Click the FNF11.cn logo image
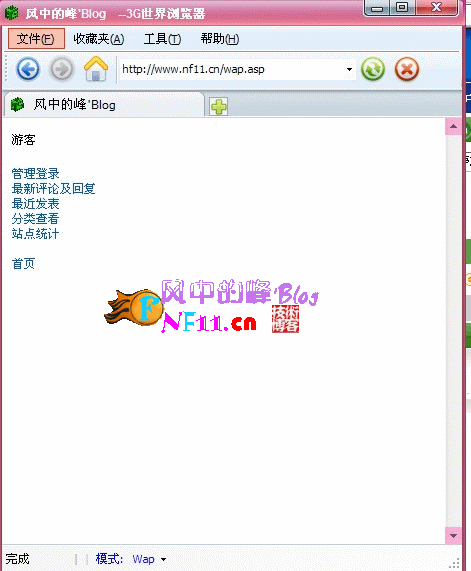 212,306
